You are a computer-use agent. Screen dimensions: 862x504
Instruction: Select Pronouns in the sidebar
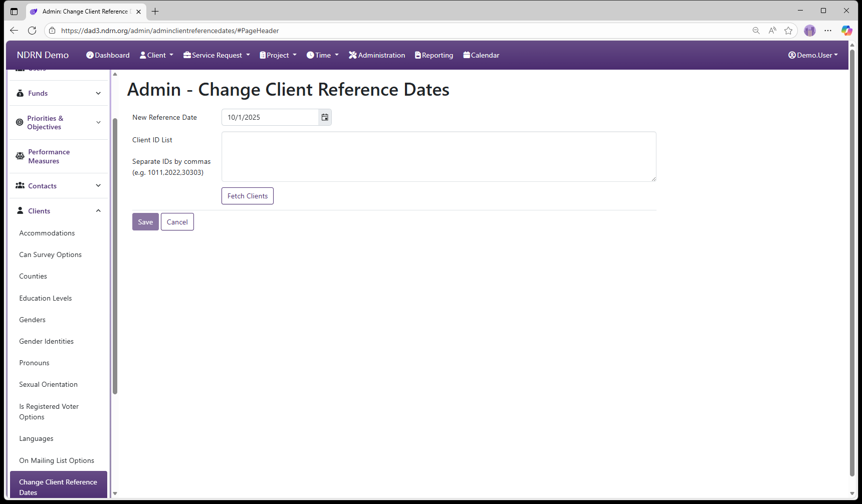pyautogui.click(x=34, y=363)
